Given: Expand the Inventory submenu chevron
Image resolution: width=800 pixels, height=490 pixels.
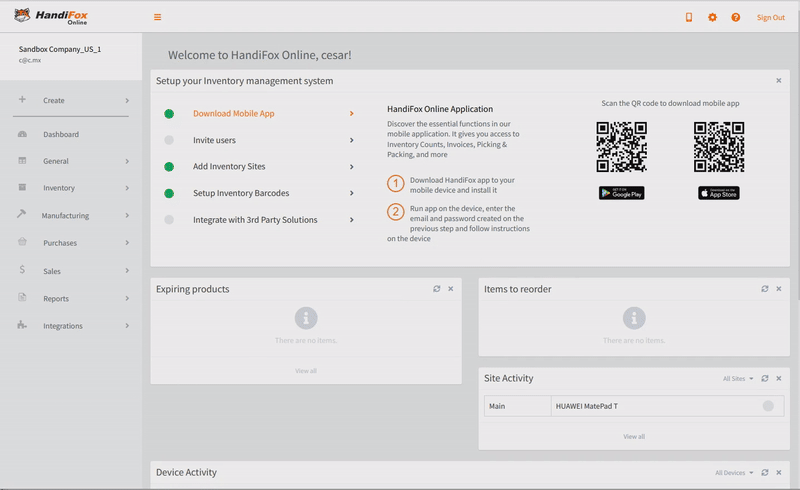Looking at the screenshot, I should 127,188.
